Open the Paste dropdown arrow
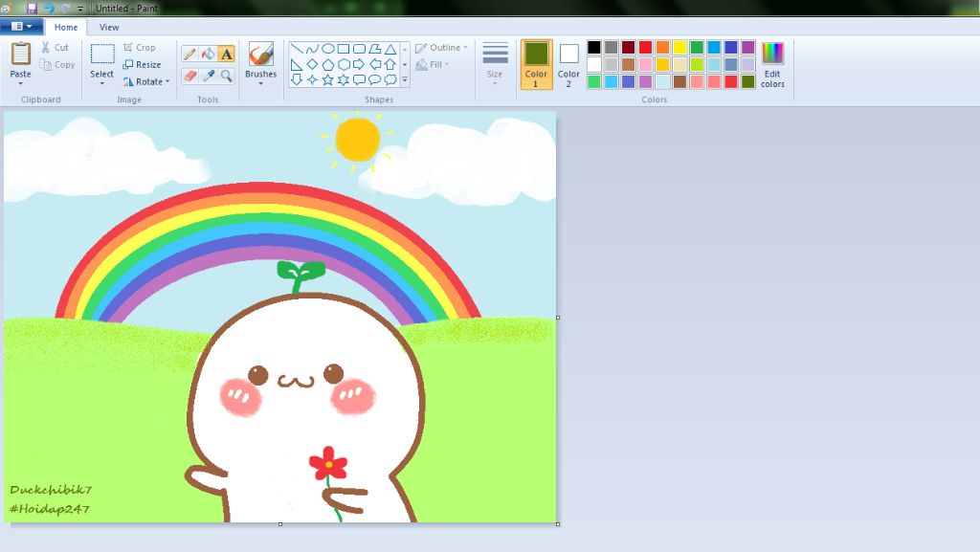 [x=21, y=83]
